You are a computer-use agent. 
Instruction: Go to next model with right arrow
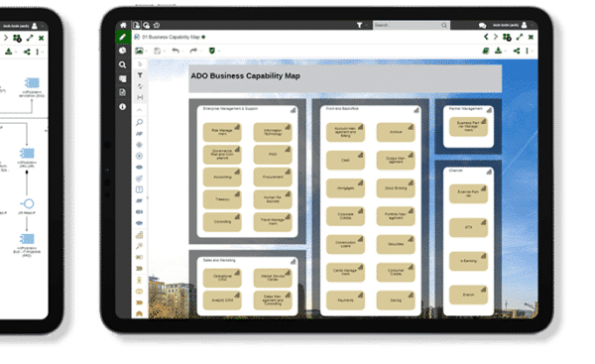click(x=496, y=37)
